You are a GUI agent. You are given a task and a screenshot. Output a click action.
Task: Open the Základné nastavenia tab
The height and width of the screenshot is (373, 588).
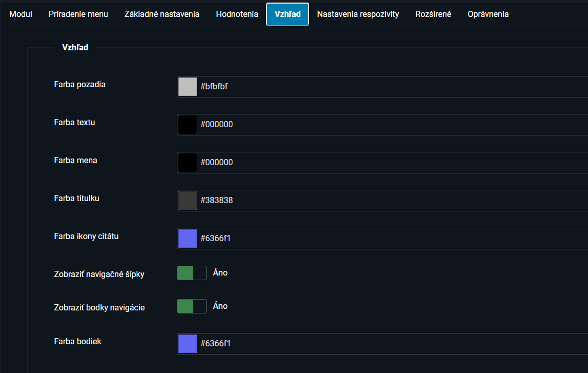point(162,14)
